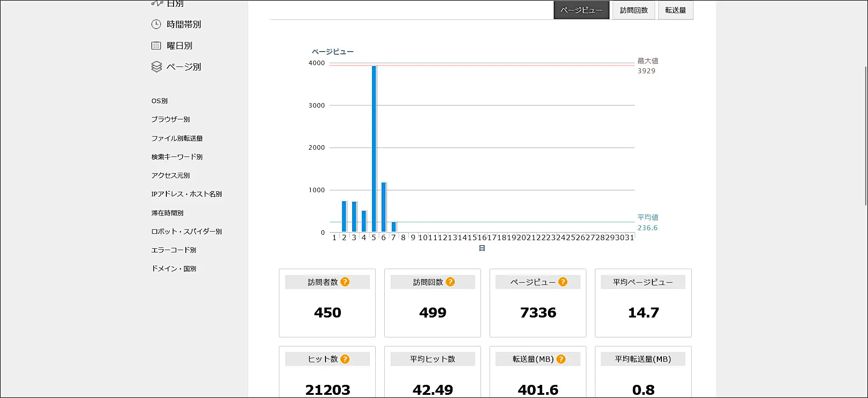Switch chart to ページビュー tab
Screen dimensions: 868x398
581,10
